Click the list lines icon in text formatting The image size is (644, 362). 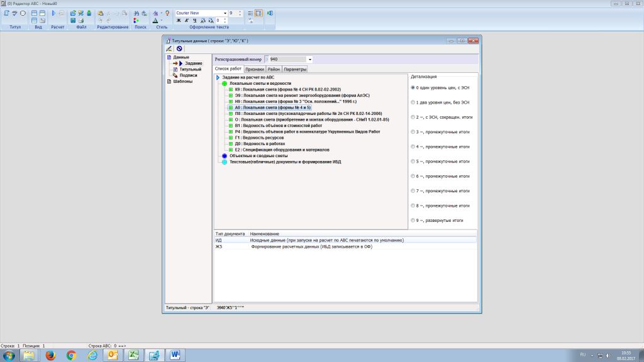tap(250, 13)
